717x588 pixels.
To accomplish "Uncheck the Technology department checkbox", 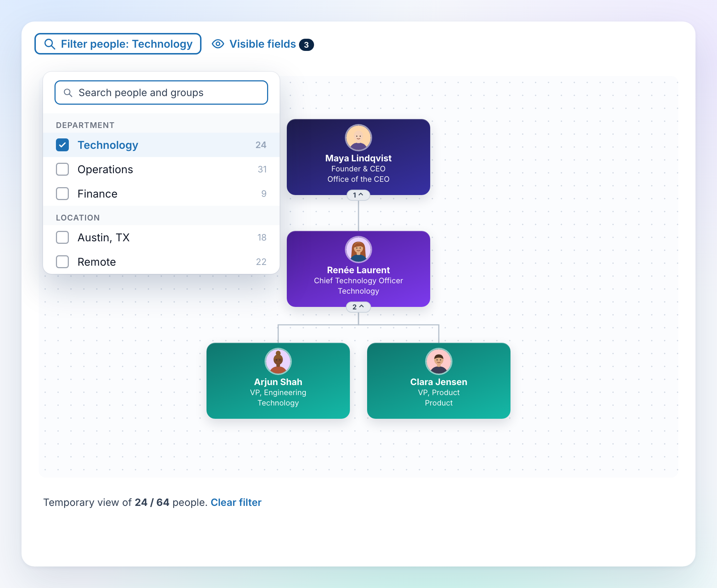I will 62,145.
